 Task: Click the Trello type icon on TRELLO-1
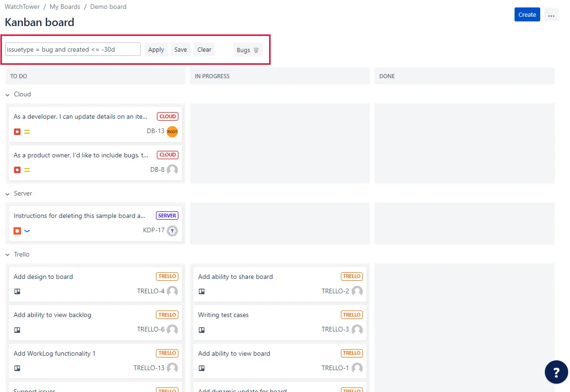pyautogui.click(x=202, y=368)
